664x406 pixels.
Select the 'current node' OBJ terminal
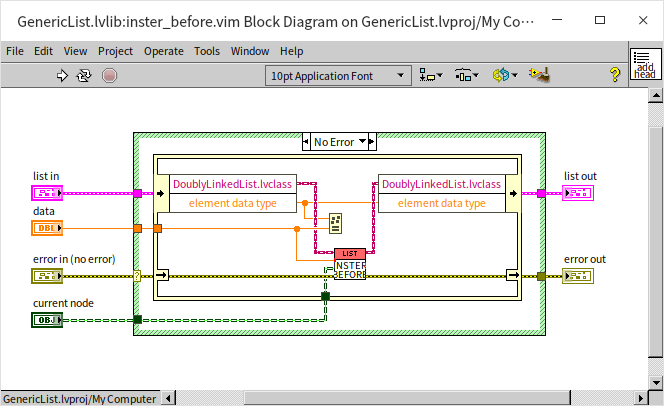tap(46, 320)
